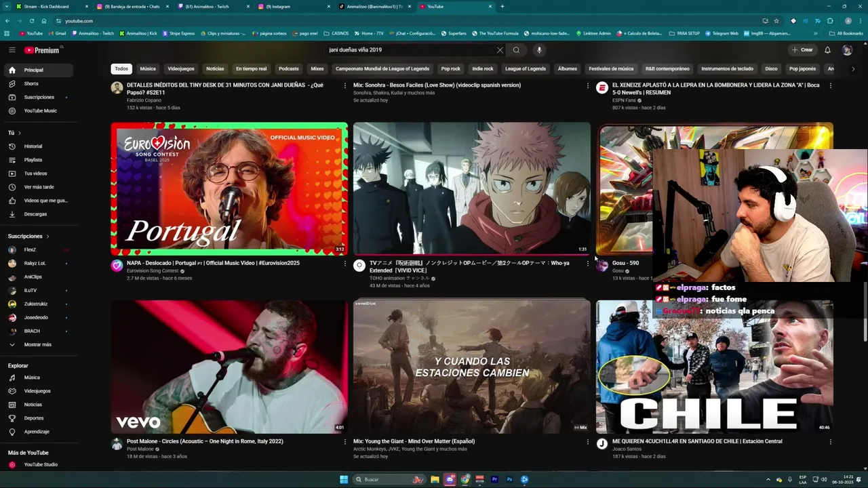Open the account avatar menu
The height and width of the screenshot is (488, 868).
tap(847, 50)
